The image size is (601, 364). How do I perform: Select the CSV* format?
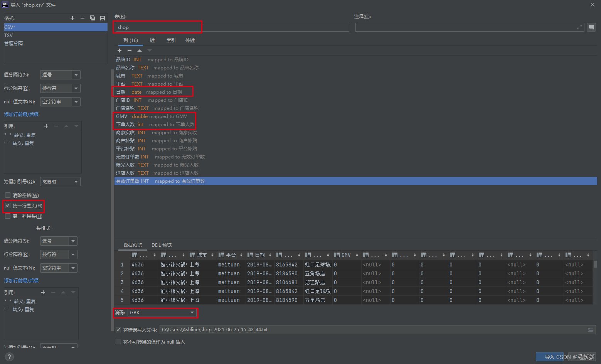click(56, 27)
